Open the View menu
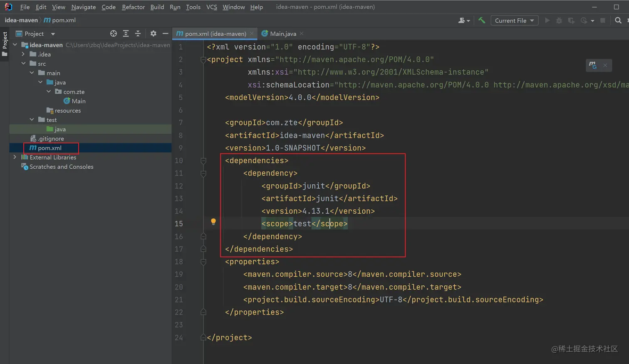The image size is (629, 364). (x=59, y=7)
